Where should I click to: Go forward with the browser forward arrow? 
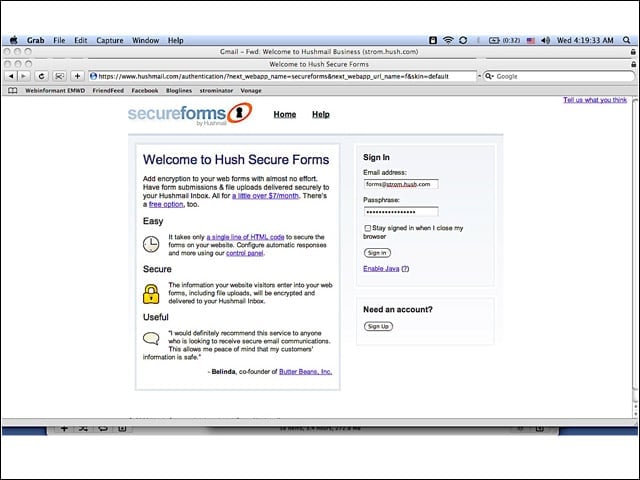[24, 76]
